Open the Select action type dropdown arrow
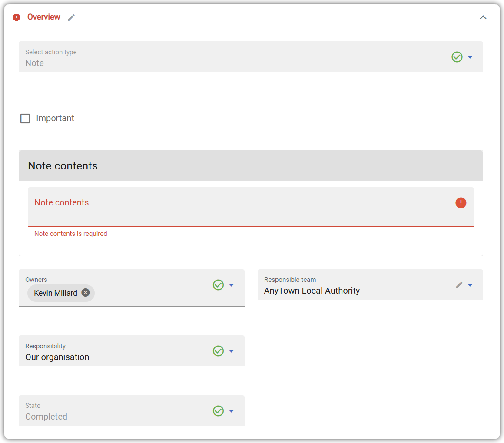The height and width of the screenshot is (443, 504). click(470, 57)
